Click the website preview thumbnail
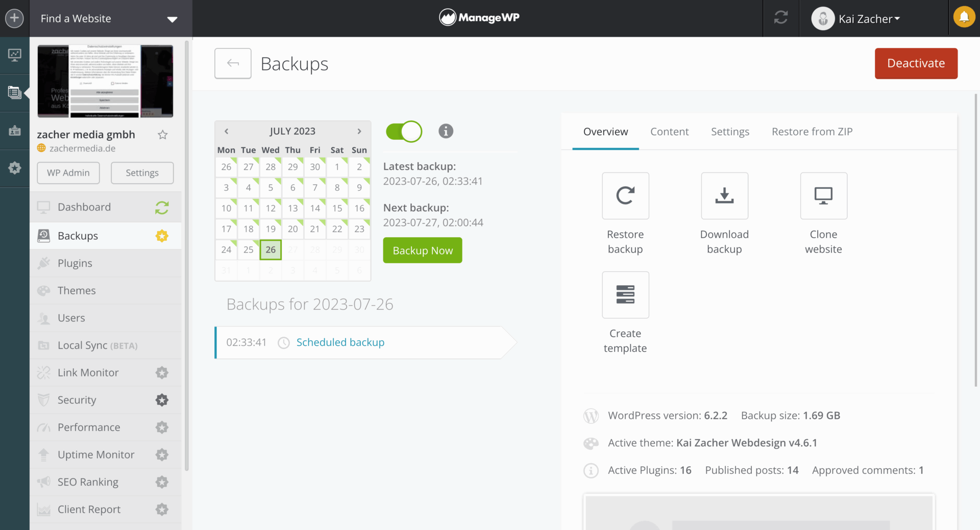The height and width of the screenshot is (530, 980). coord(105,81)
